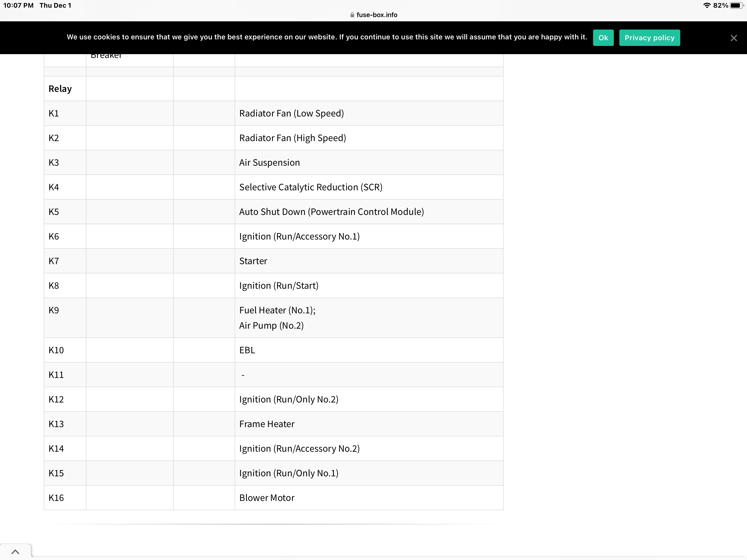Screen dimensions: 747x560
Task: Click Fuel Heater (No.1) text
Action: [x=277, y=310]
